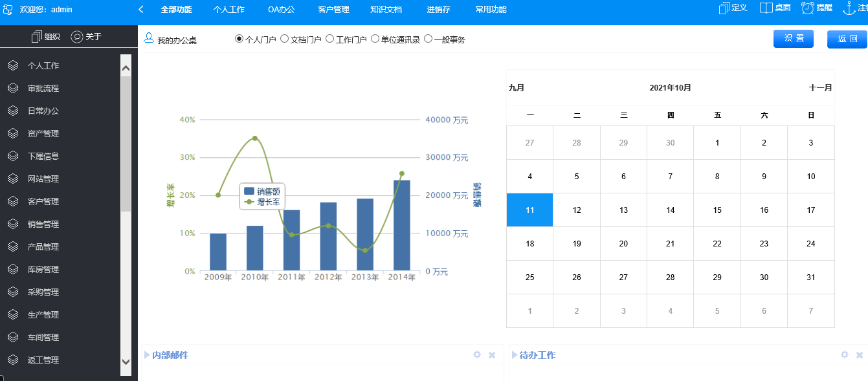The height and width of the screenshot is (381, 868).
Task: Click the layers icon beside 库房管理
Action: [x=12, y=269]
